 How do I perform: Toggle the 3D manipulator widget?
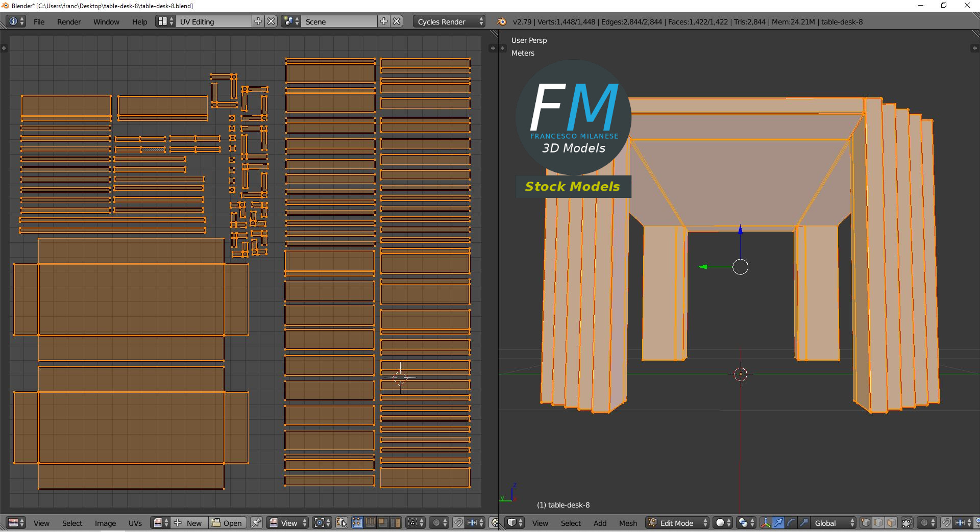766,523
